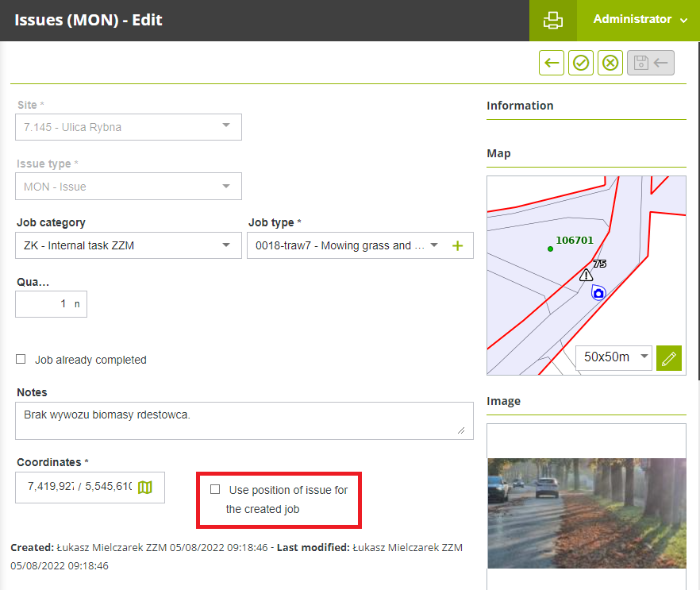Click the plus icon beside Job type
The image size is (700, 590).
(x=457, y=246)
